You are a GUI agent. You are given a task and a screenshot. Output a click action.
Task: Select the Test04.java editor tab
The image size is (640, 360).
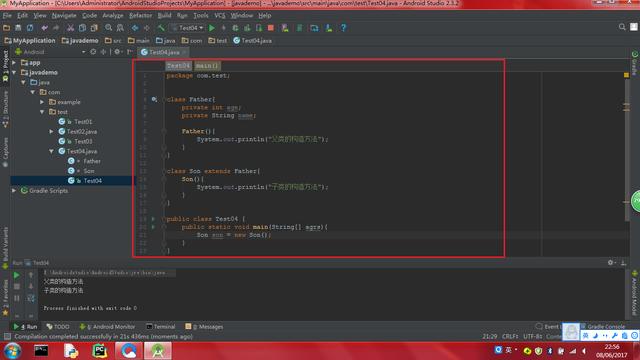coord(163,52)
